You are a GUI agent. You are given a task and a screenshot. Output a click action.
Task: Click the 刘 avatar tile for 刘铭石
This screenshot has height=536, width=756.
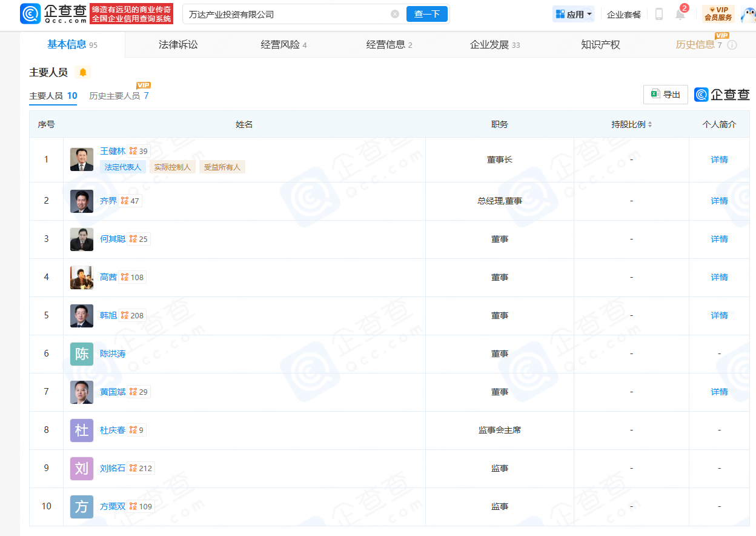point(82,469)
